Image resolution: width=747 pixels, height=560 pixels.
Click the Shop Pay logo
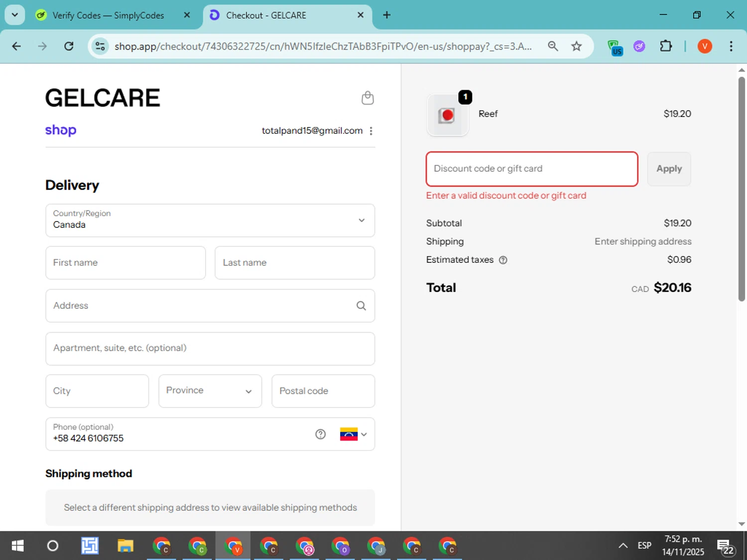click(x=61, y=130)
